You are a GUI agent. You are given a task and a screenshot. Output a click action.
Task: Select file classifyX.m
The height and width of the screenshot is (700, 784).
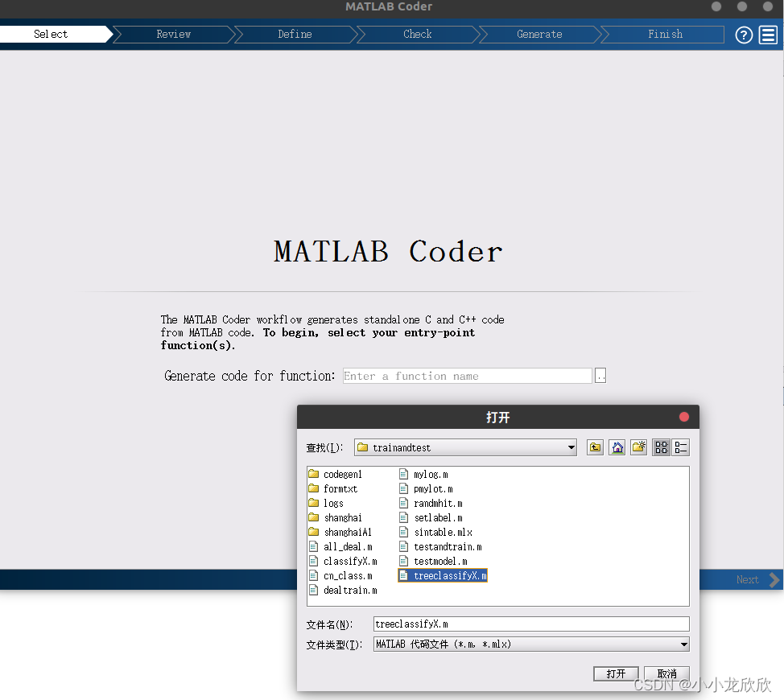343,561
